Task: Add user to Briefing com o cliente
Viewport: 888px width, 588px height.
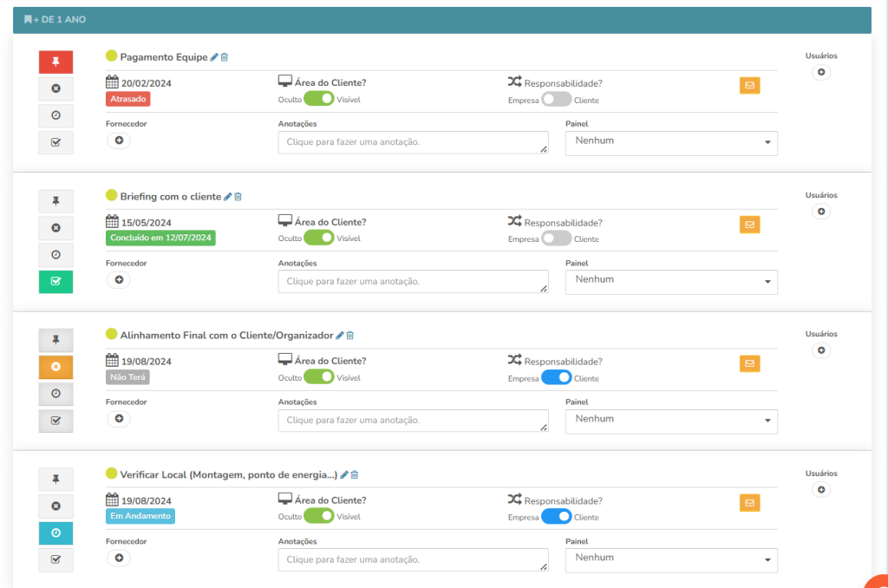Action: point(821,212)
